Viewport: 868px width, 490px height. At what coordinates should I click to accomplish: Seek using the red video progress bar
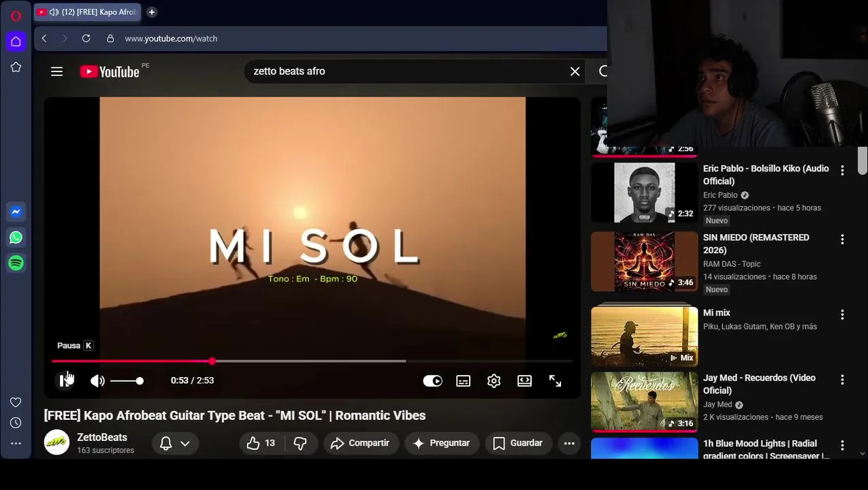click(312, 361)
